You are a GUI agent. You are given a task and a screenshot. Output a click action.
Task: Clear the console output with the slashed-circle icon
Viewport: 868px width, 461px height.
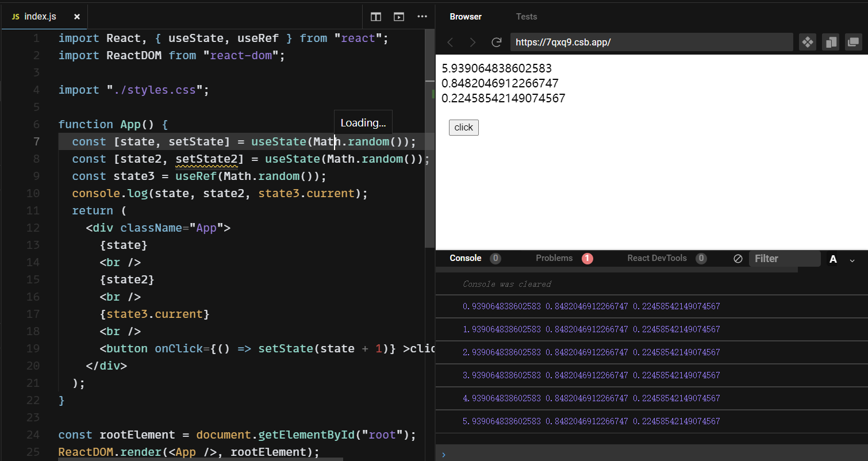pos(738,258)
